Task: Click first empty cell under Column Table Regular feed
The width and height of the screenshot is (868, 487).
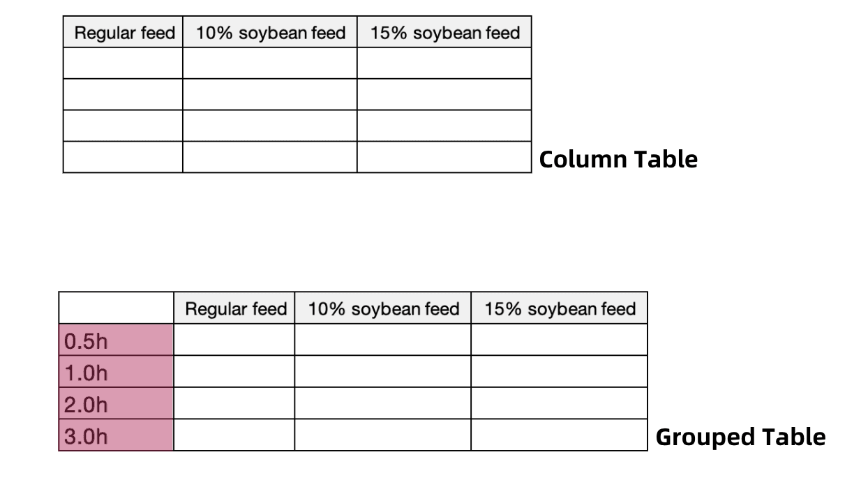Action: coord(123,63)
